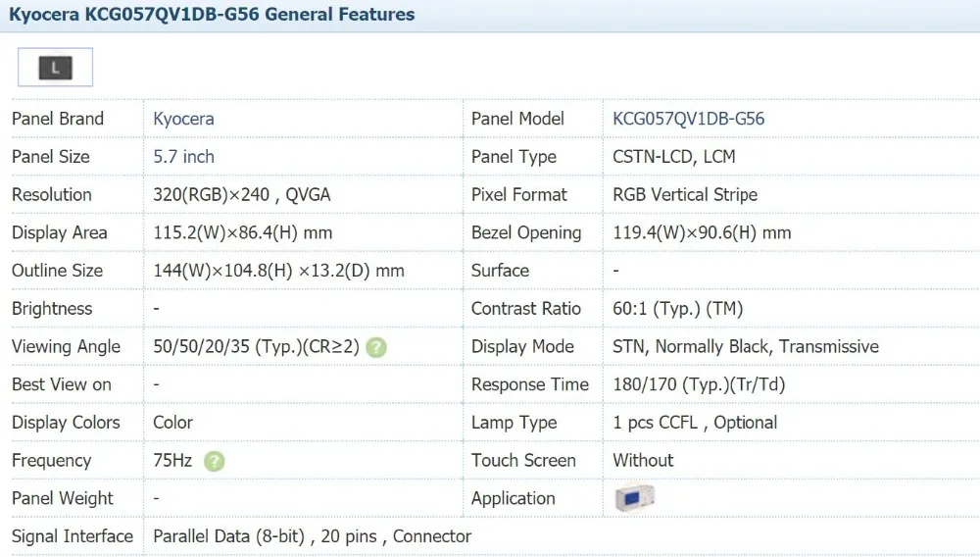This screenshot has width=980, height=557.
Task: Click the L landscape icon under the title
Action: (55, 68)
